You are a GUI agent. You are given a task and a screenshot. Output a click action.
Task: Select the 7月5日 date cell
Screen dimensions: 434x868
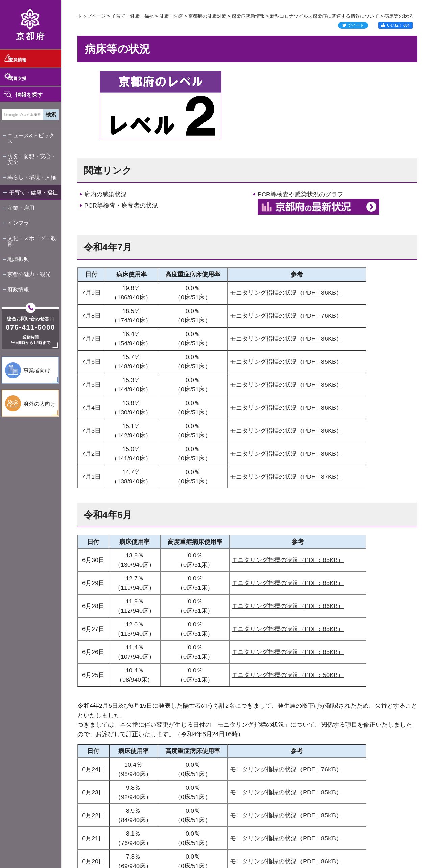tap(91, 385)
